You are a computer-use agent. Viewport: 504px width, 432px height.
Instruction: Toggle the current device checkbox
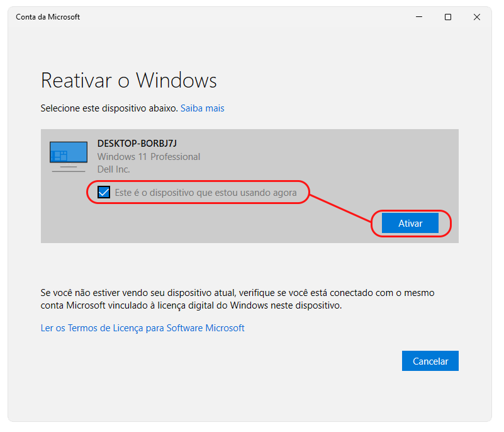(104, 193)
